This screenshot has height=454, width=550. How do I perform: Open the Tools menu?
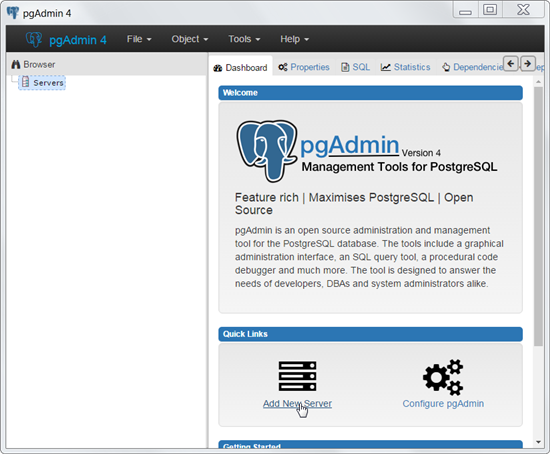point(244,39)
